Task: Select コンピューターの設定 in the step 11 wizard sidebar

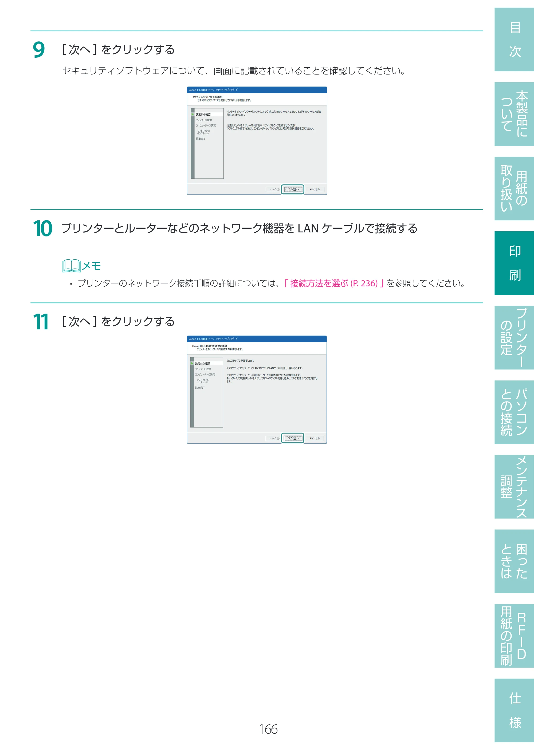Action: click(205, 374)
